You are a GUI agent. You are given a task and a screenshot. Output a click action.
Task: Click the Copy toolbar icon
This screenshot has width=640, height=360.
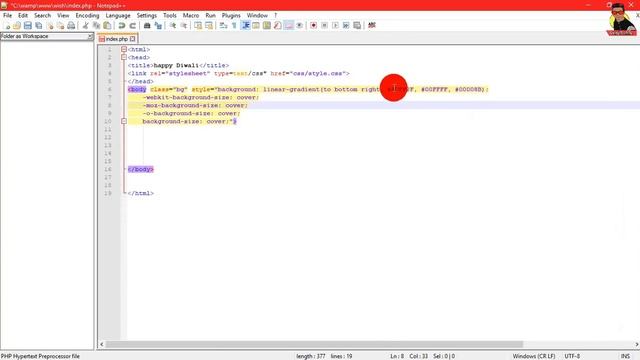coord(96,26)
